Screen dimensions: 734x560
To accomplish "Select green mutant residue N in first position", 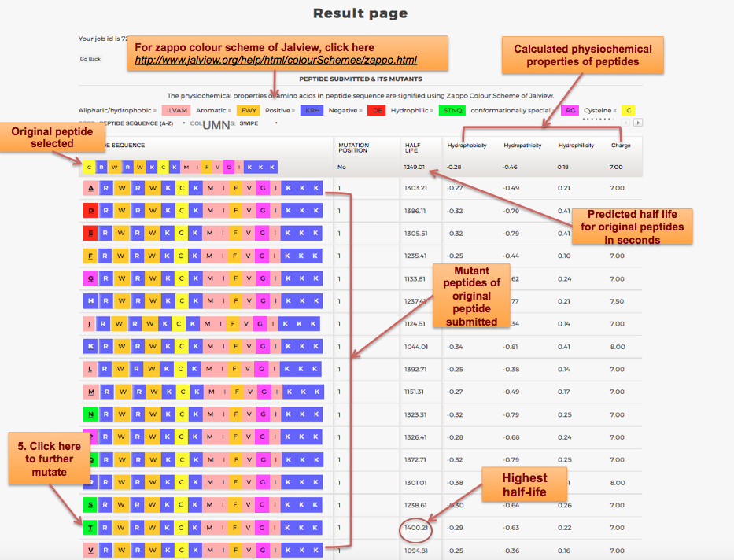I will click(91, 414).
